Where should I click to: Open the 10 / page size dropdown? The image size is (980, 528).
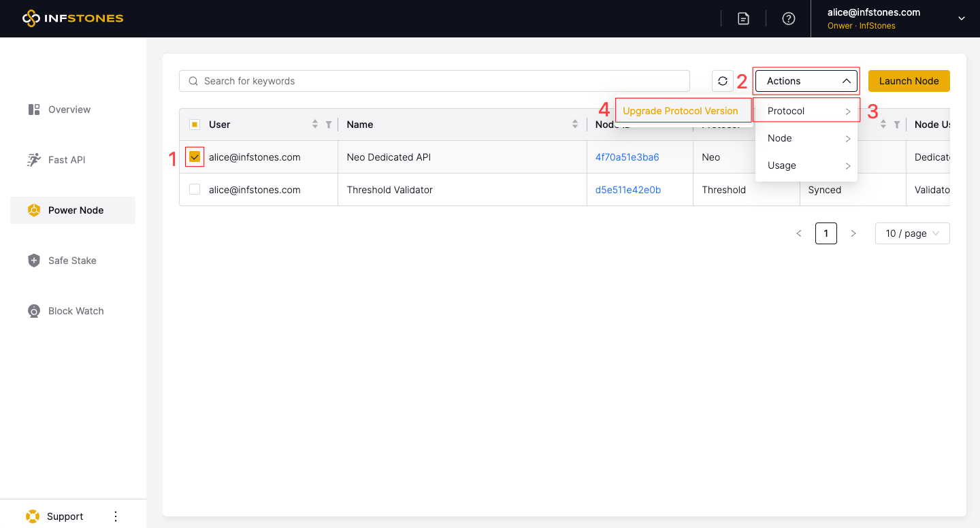[913, 233]
